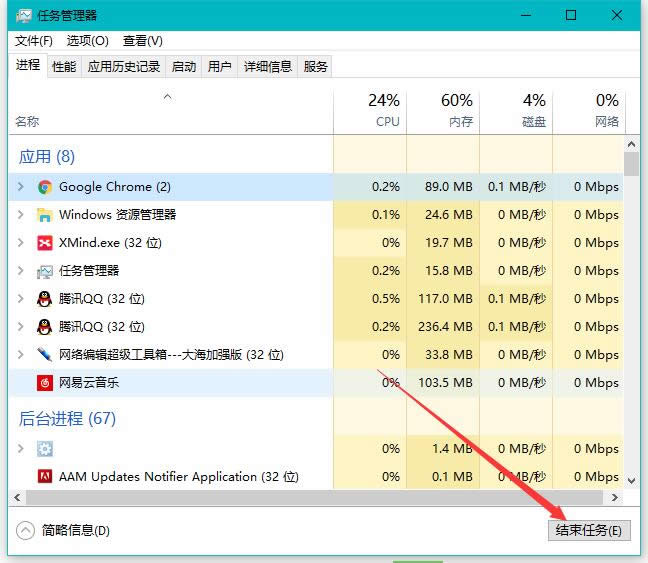Sort processes by CPU column header

(x=370, y=112)
